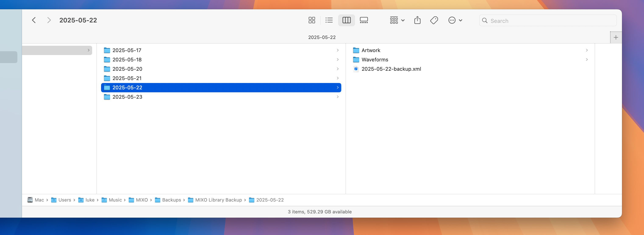644x235 pixels.
Task: Expand chevron on the Waveforms row
Action: (x=587, y=60)
